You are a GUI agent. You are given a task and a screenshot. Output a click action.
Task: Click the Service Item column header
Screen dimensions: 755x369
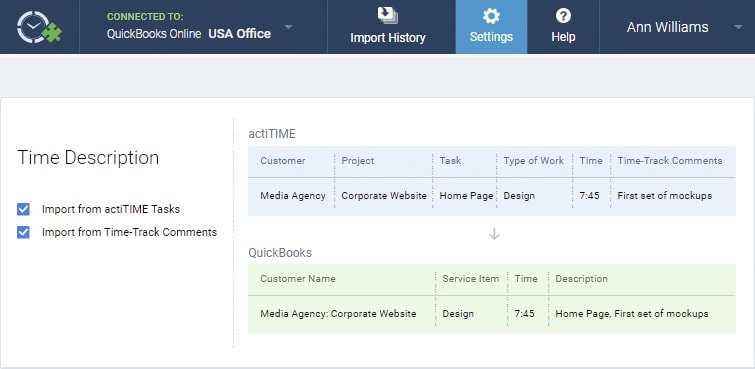(x=470, y=278)
